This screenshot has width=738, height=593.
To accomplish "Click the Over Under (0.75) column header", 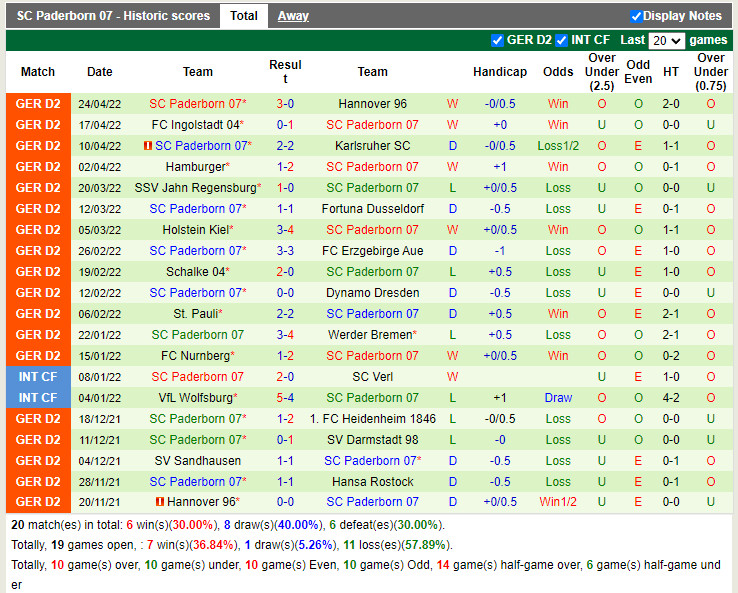I will 711,72.
